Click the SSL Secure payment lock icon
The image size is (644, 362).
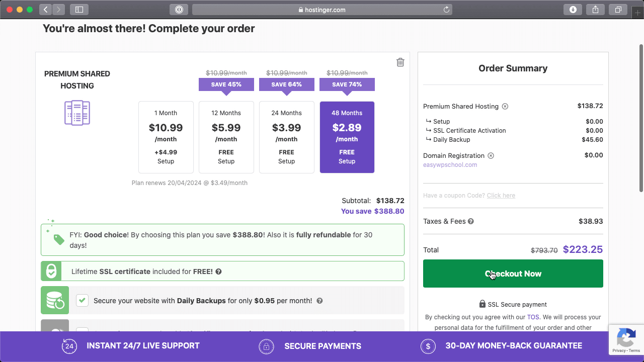coord(482,304)
